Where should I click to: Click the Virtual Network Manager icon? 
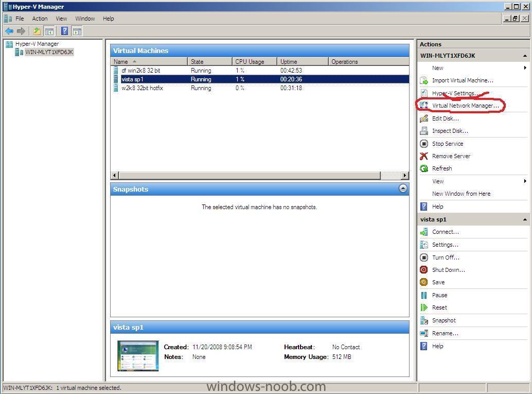424,106
